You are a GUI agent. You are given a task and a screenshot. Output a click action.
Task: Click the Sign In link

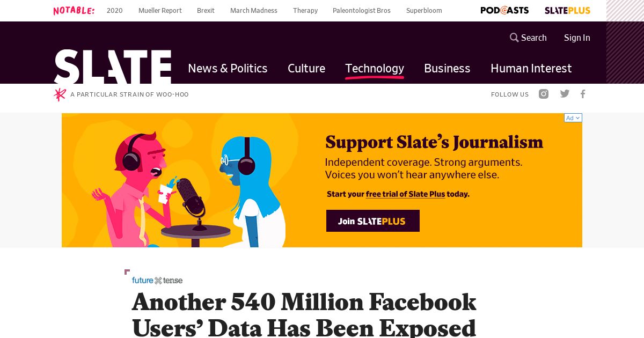(577, 38)
